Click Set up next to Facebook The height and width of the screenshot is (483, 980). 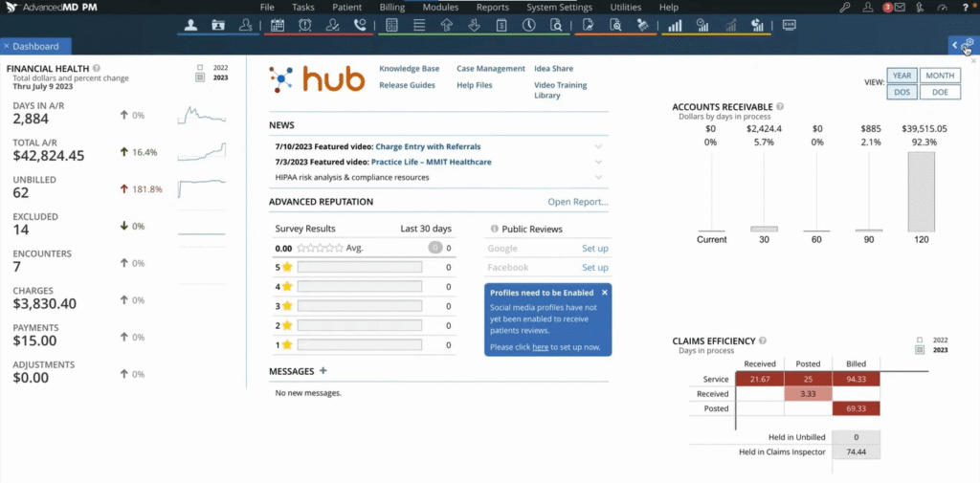[595, 268]
